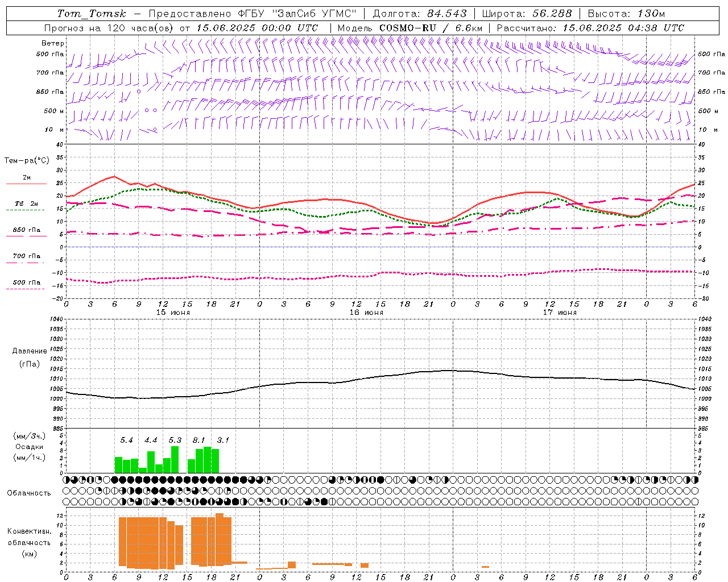Click the 4.4 precipitation total

(151, 440)
